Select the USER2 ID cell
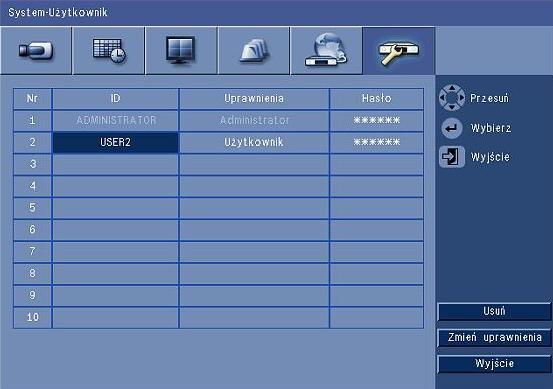The height and width of the screenshot is (389, 553). 115,142
